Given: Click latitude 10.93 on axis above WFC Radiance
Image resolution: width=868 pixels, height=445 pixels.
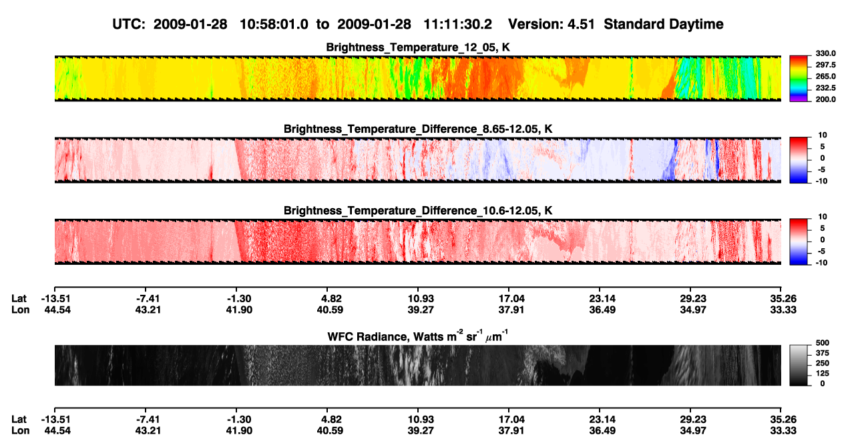Looking at the screenshot, I should pyautogui.click(x=418, y=298).
